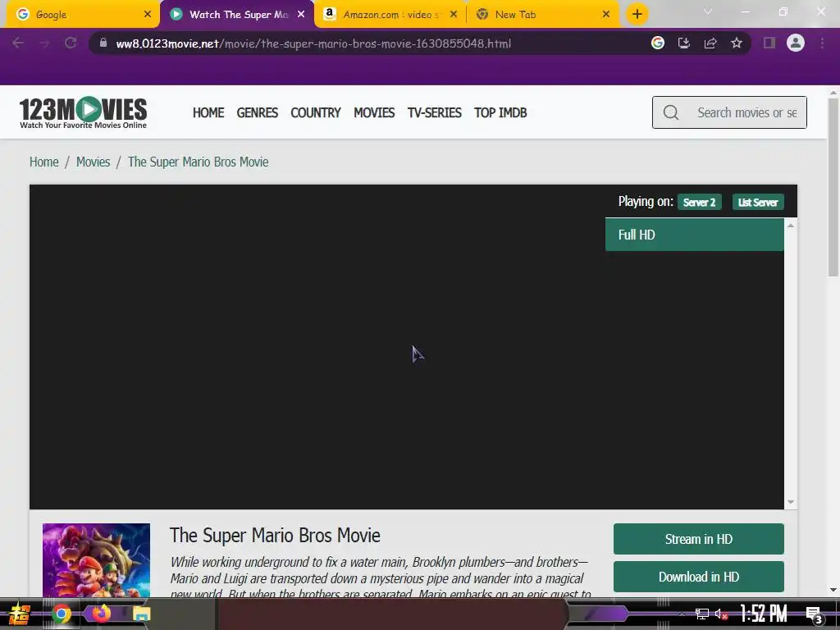Open the TV-SERIES menu item
The height and width of the screenshot is (630, 840).
435,112
